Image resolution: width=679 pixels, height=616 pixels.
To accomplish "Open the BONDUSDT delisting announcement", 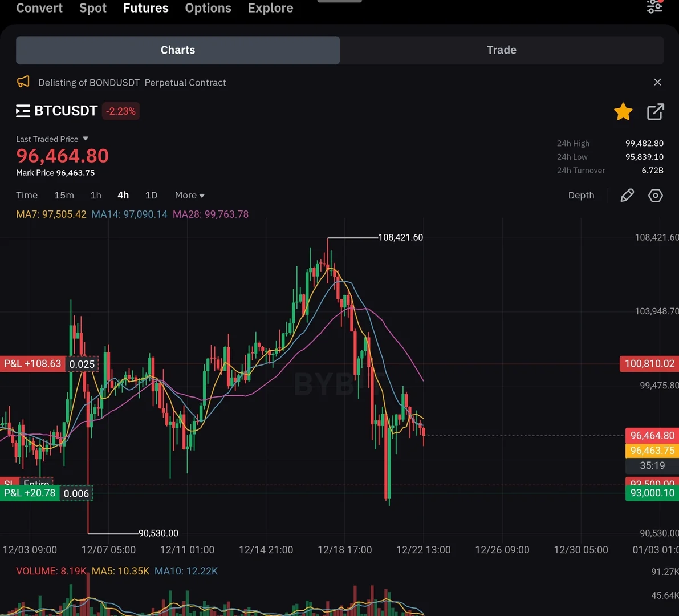I will tap(132, 82).
